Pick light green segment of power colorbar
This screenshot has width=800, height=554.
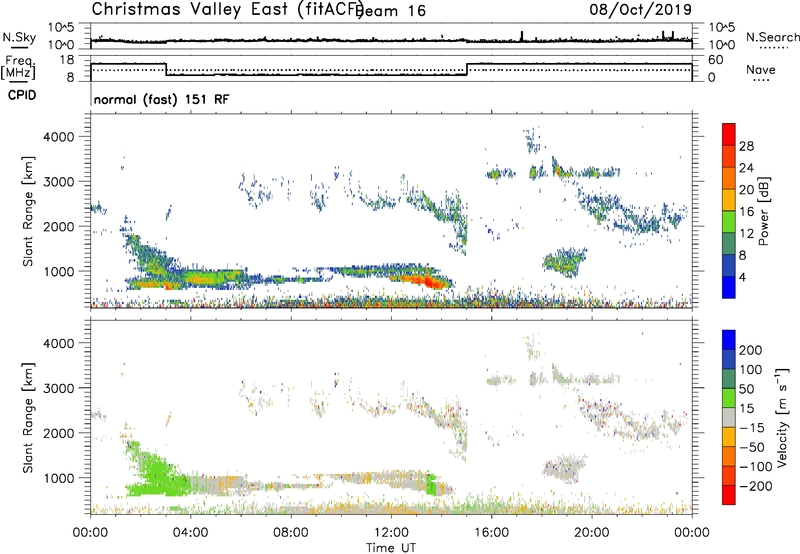point(729,221)
